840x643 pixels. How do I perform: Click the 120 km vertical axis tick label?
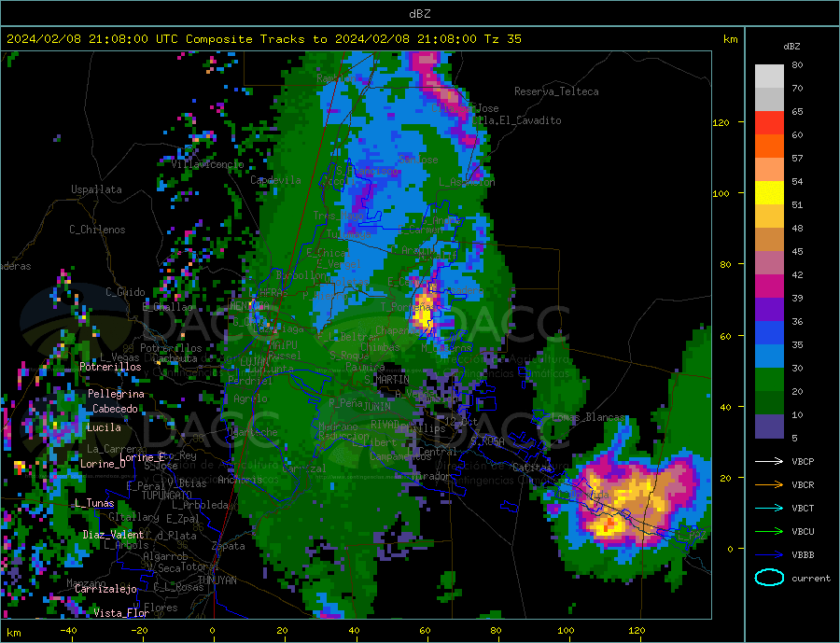(x=721, y=122)
